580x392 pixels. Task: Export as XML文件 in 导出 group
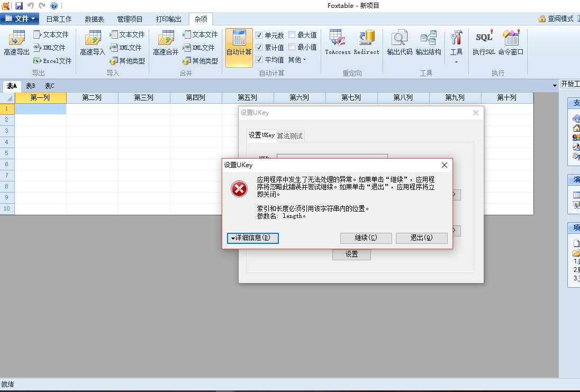(x=50, y=48)
